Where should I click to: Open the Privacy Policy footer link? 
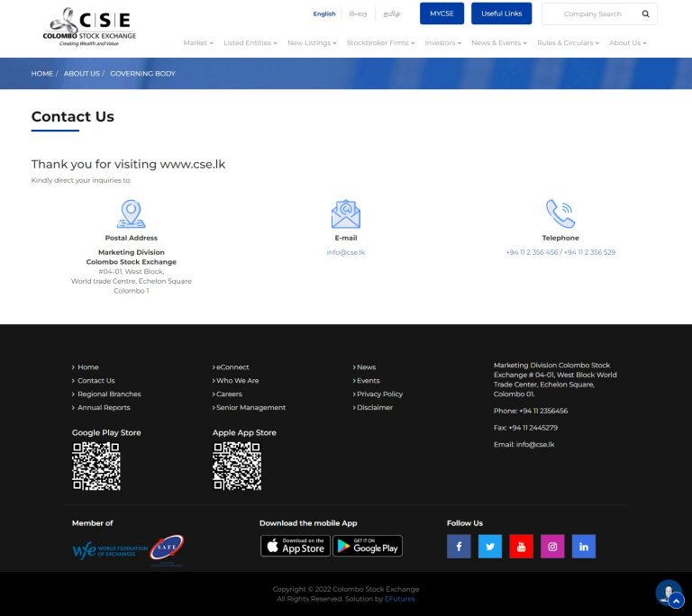379,394
